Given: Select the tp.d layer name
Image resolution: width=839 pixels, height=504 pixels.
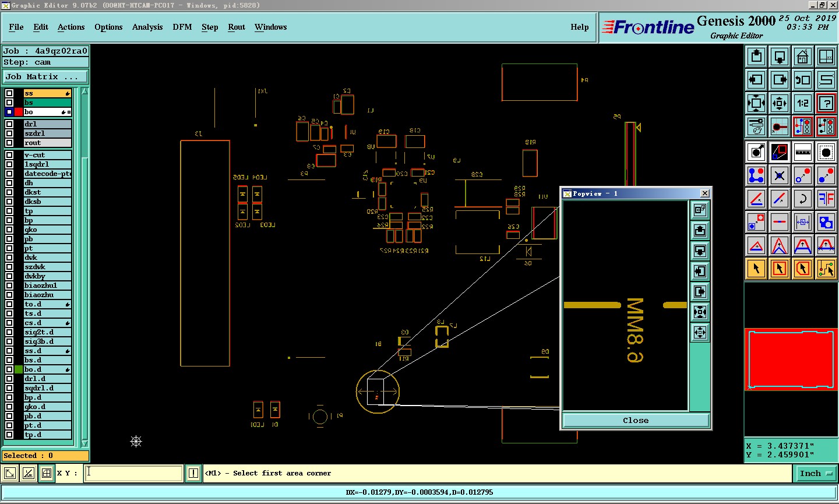Looking at the screenshot, I should tap(47, 435).
